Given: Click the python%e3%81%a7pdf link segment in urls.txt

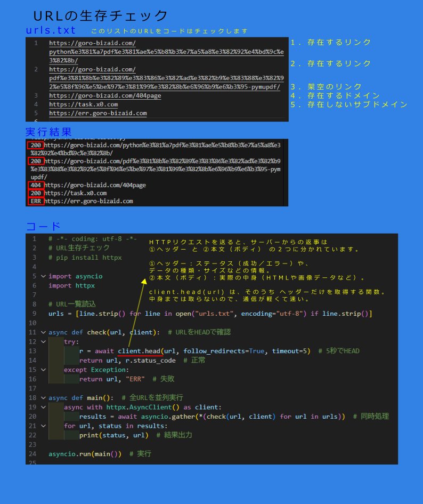Looking at the screenshot, I should [166, 52].
